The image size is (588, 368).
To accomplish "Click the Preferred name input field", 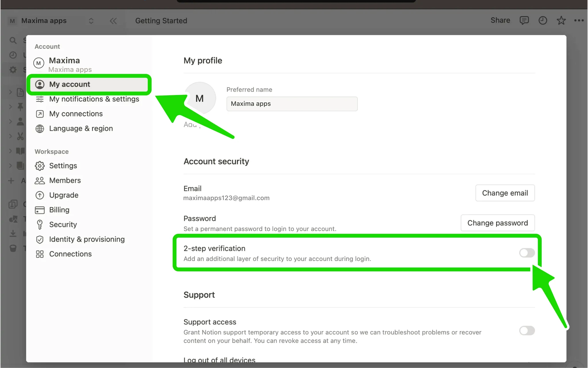I will (292, 104).
